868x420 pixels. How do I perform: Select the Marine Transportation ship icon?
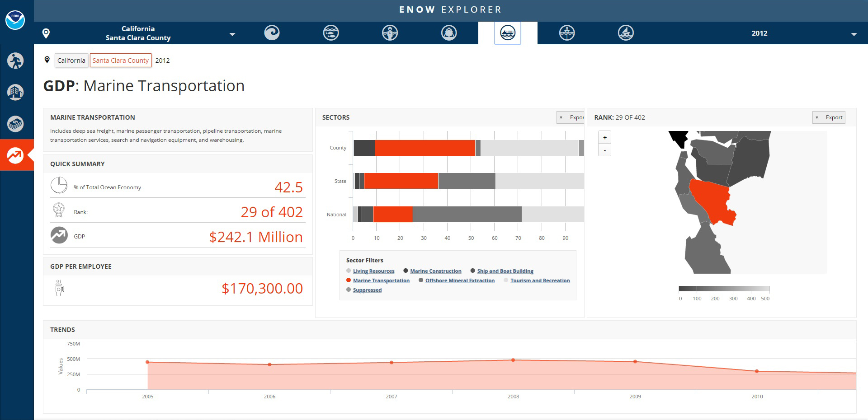pyautogui.click(x=508, y=33)
